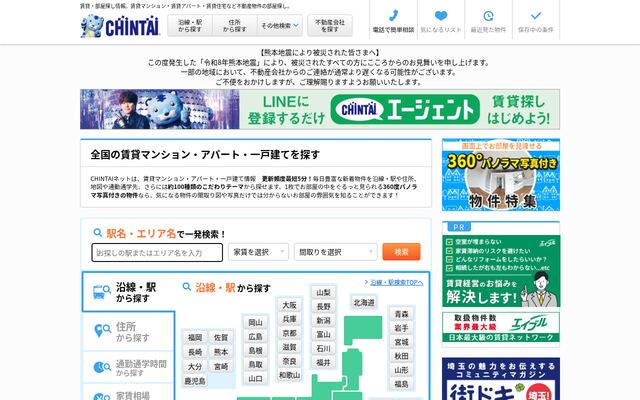
Task: Expand その他検索 dropdown in header
Action: coord(280,26)
